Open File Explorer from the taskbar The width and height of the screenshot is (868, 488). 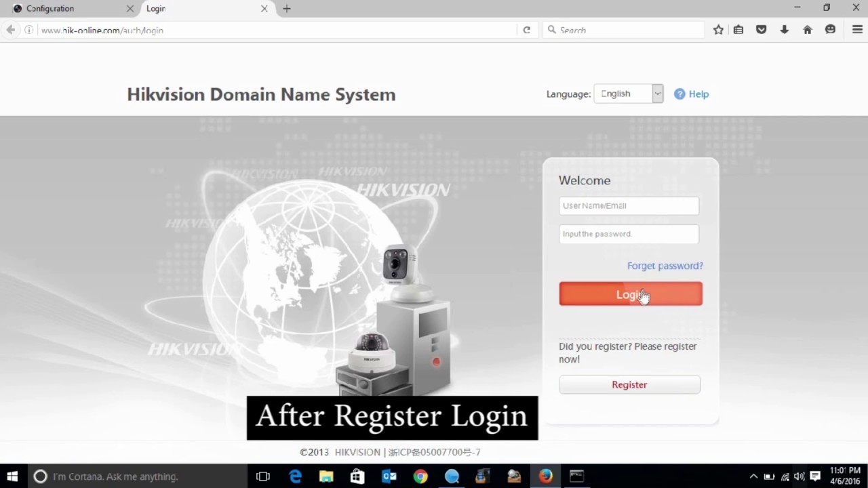point(326,476)
